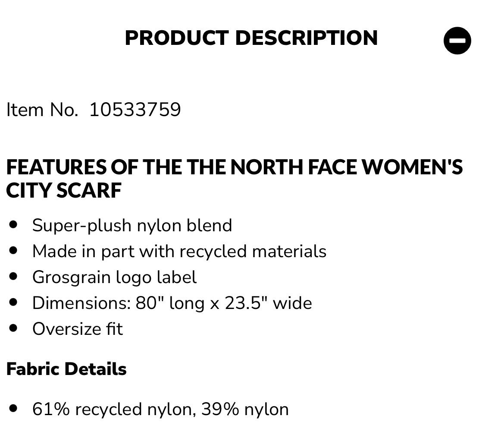Click bullet dot beside Grosgrain logo label
The image size is (504, 441).
(x=13, y=276)
